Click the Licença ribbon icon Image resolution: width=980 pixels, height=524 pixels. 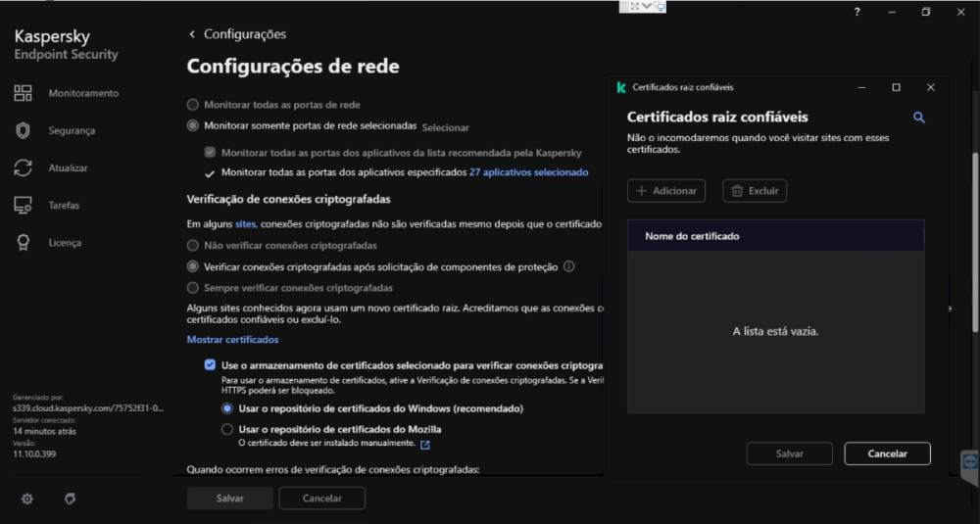[x=24, y=242]
